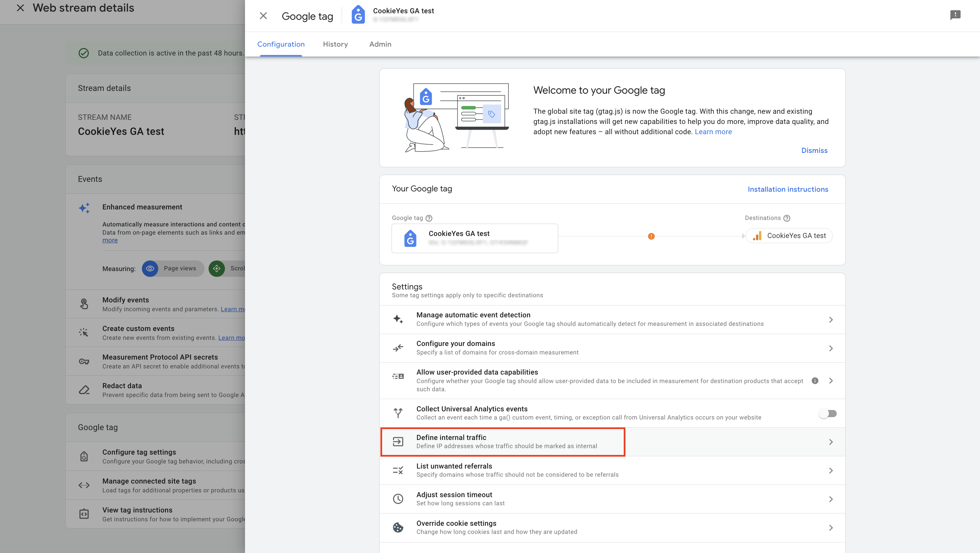The height and width of the screenshot is (553, 980).
Task: Switch to the Admin tab
Action: [380, 44]
